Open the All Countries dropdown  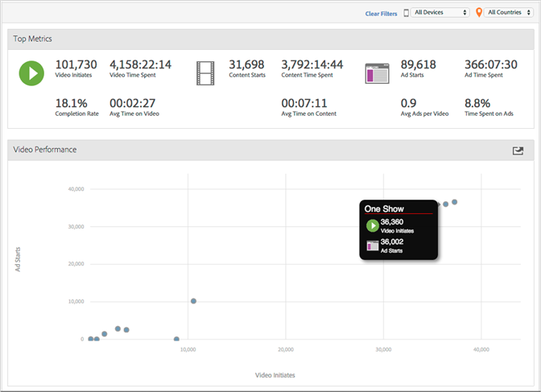509,12
